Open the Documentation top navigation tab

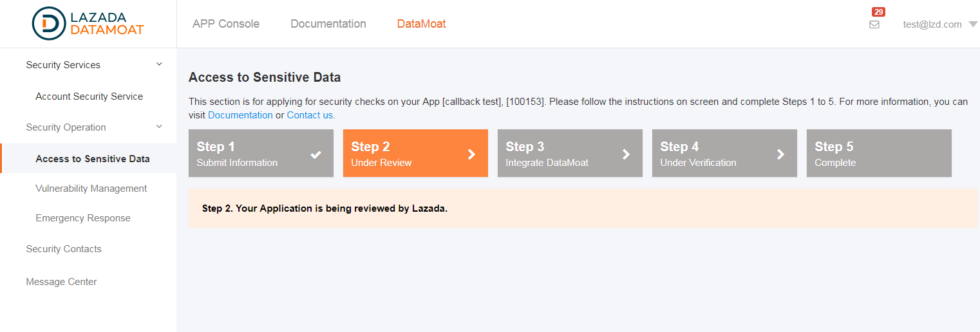pyautogui.click(x=328, y=24)
